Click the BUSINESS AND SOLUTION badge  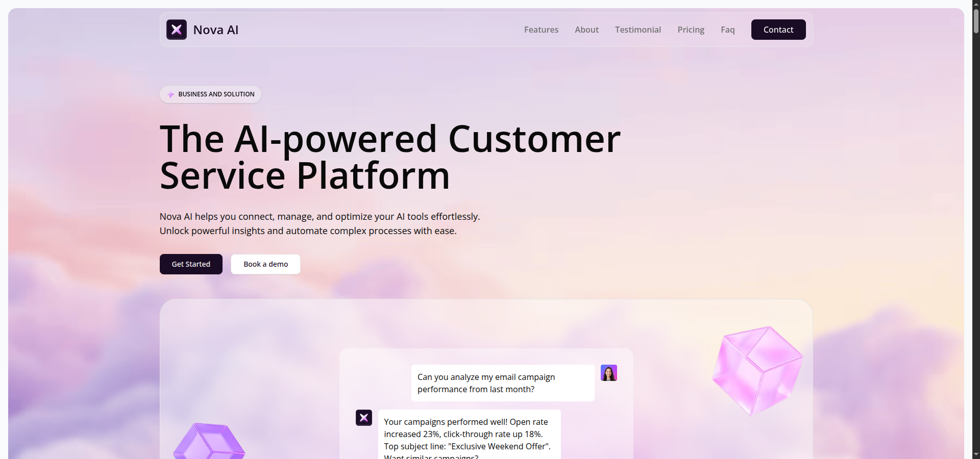210,94
